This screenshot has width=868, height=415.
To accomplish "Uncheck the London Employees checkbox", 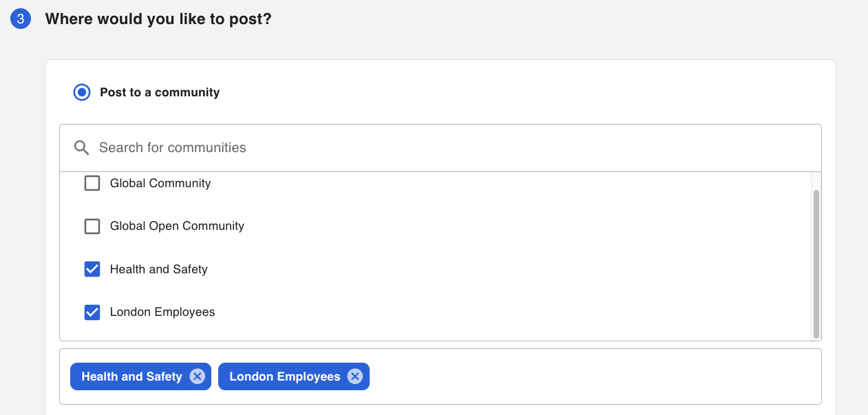I will click(x=92, y=312).
